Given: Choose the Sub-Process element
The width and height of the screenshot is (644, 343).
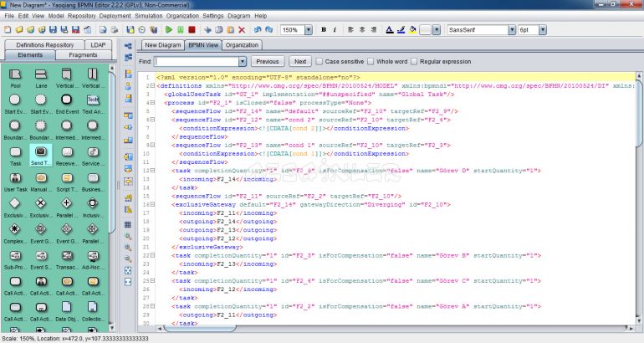Looking at the screenshot, I should coord(15,259).
